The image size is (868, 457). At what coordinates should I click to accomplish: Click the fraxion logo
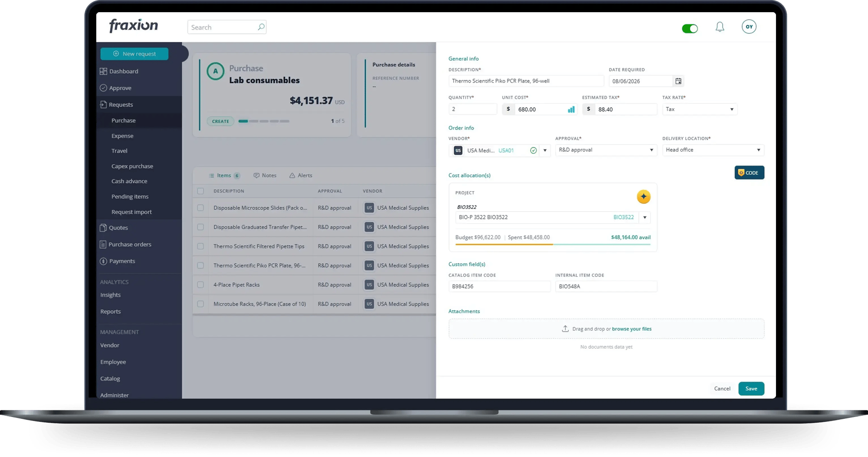click(x=134, y=26)
